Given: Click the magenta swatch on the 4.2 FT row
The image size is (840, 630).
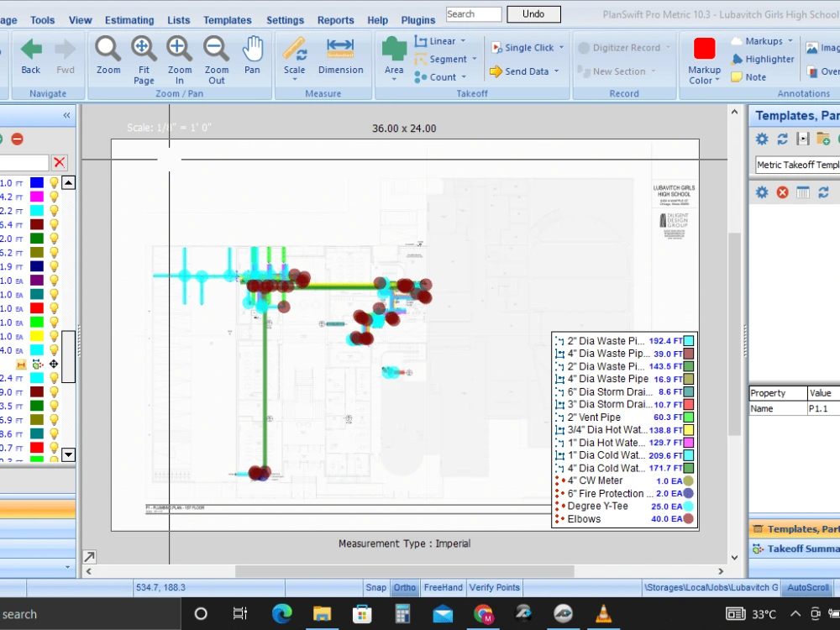Looking at the screenshot, I should (37, 197).
